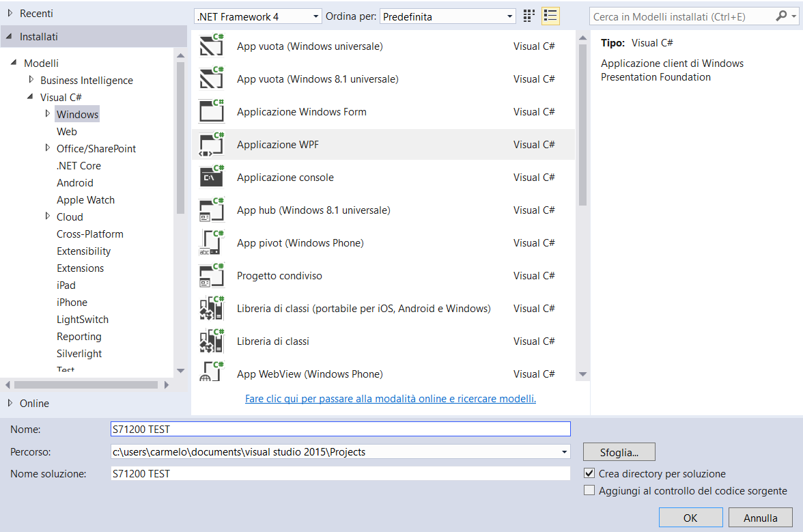Collapse the Installati section

[x=9, y=36]
